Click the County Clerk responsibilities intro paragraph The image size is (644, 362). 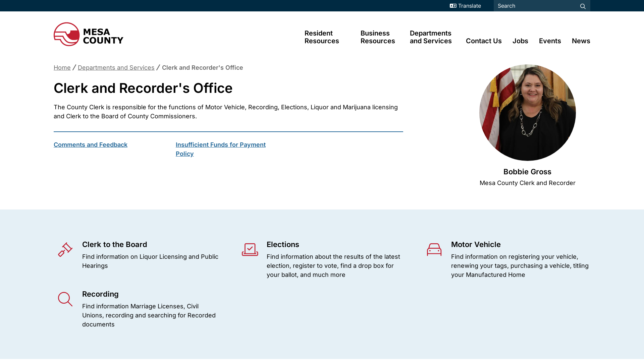tap(226, 112)
